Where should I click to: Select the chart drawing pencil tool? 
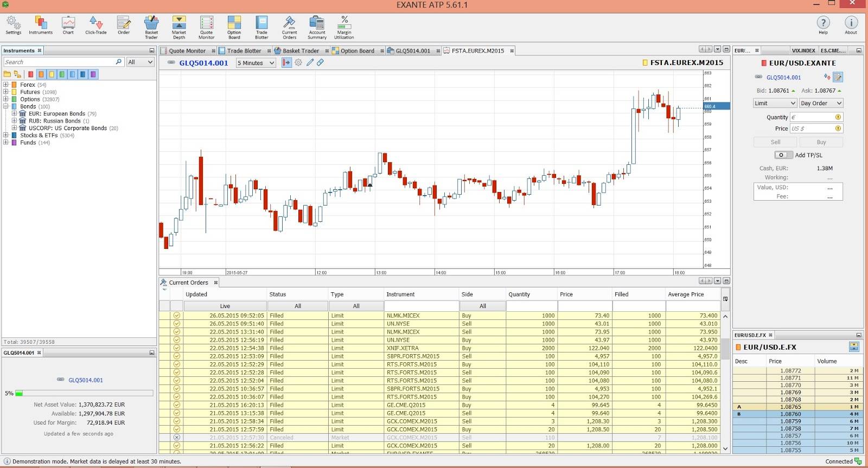tap(310, 63)
